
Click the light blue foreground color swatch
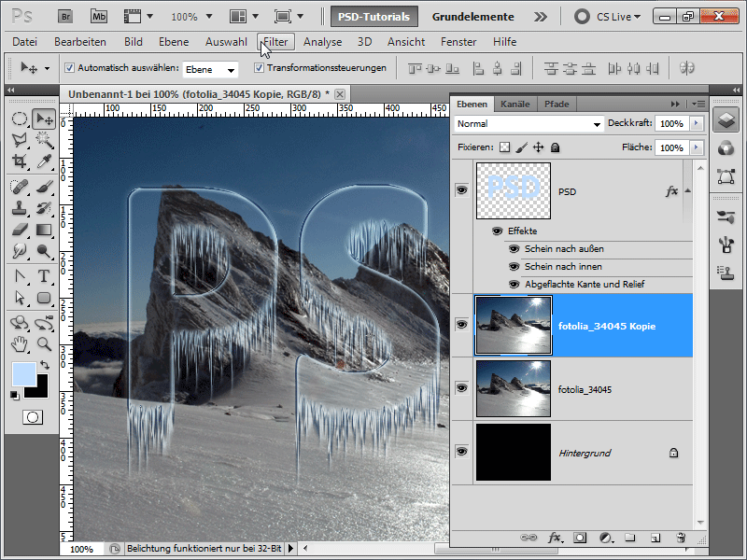(23, 373)
